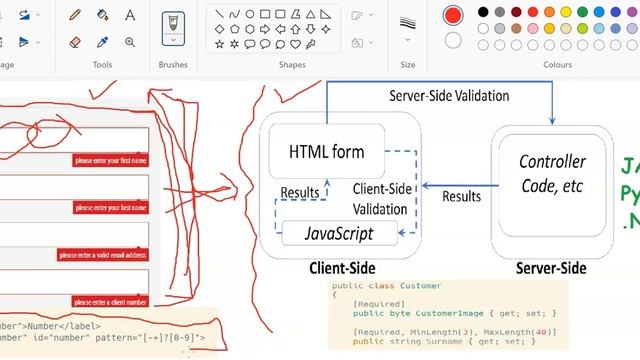Pick the lime green colour swatch
Image resolution: width=640 pixels, height=360 pixels.
[582, 28]
